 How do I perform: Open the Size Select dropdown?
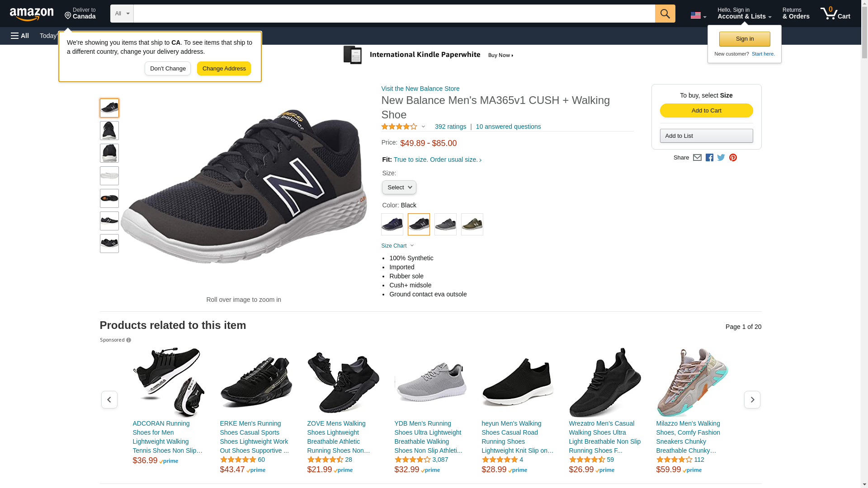[x=399, y=188]
